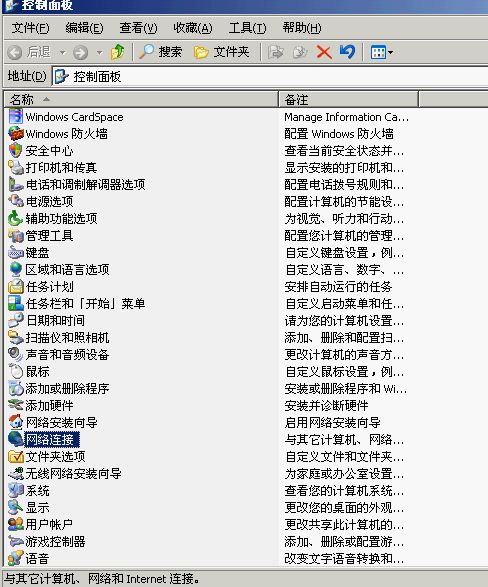The width and height of the screenshot is (488, 587).
Task: Click the Up folder toolbar icon
Action: (118, 52)
